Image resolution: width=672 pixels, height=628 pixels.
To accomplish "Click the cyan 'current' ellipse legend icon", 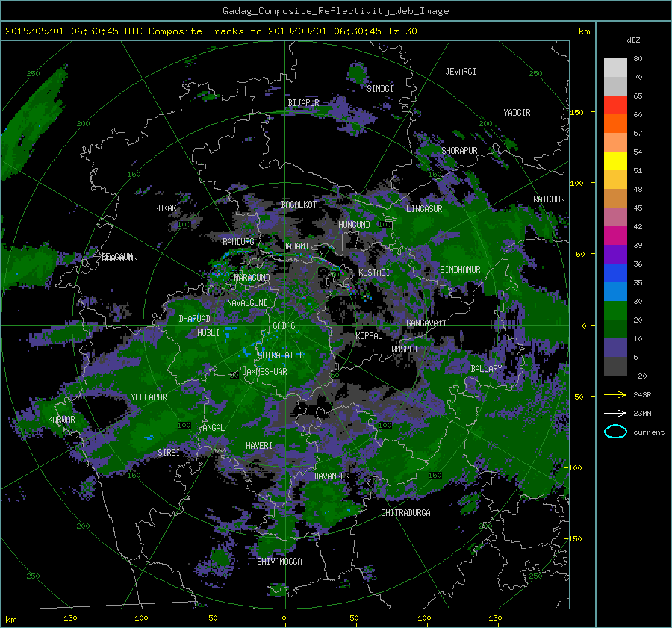I will coord(615,432).
